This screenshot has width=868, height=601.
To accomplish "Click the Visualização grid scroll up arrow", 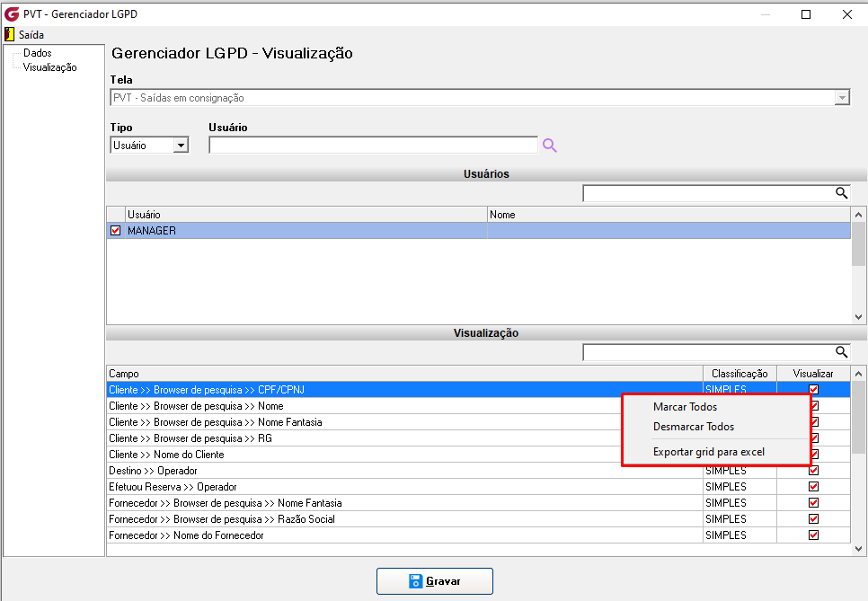I will [x=859, y=374].
